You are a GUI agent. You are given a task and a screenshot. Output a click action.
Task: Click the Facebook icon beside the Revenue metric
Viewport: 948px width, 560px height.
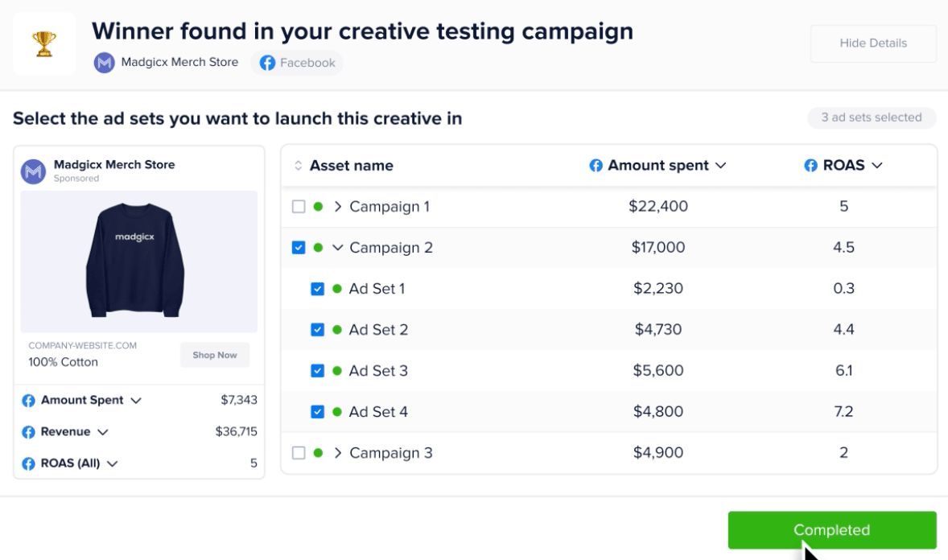[29, 432]
